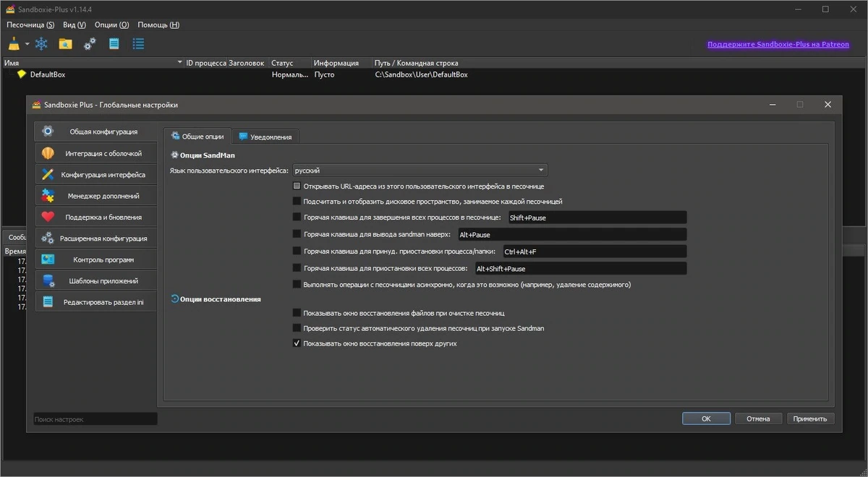Open Помощь menu in main window

click(x=158, y=25)
